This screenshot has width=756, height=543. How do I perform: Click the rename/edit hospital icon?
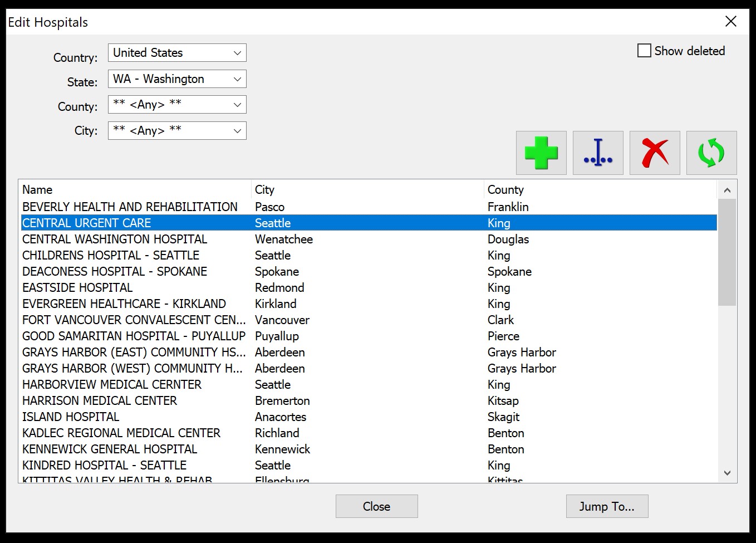(598, 153)
